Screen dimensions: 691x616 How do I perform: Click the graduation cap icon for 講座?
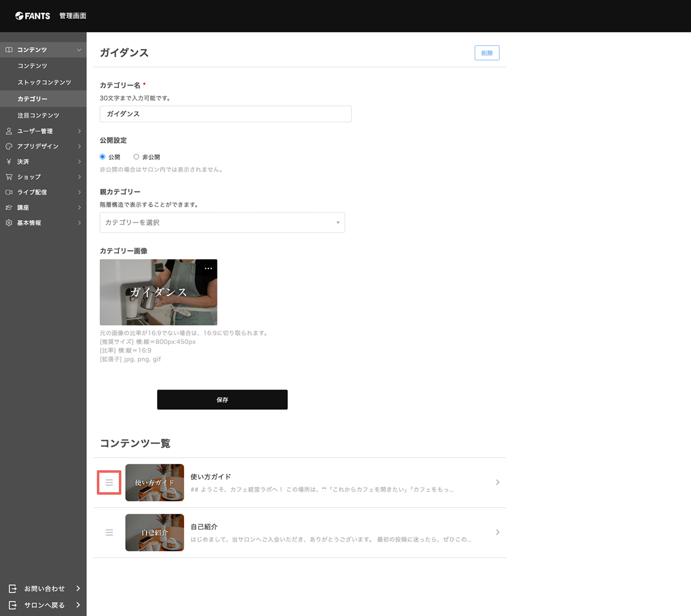pyautogui.click(x=9, y=208)
